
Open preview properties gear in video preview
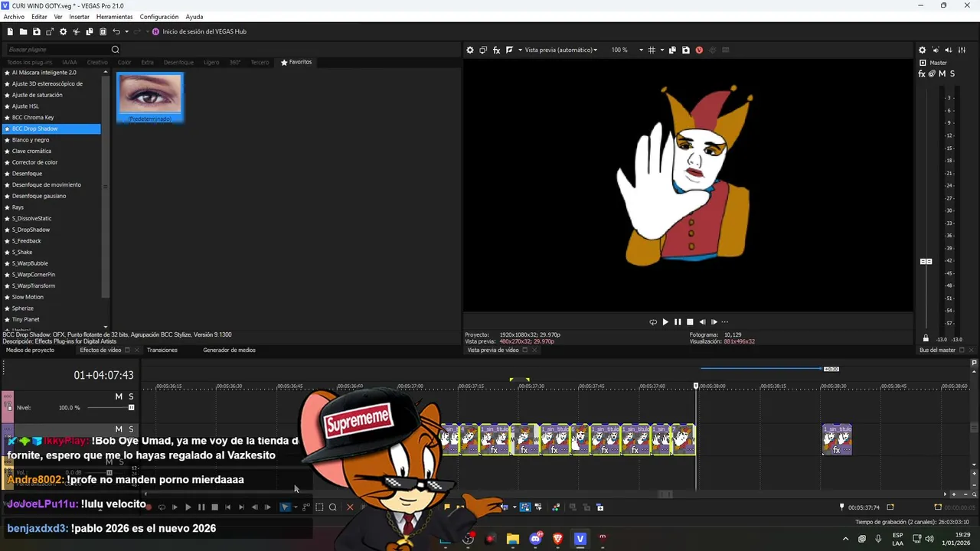470,50
